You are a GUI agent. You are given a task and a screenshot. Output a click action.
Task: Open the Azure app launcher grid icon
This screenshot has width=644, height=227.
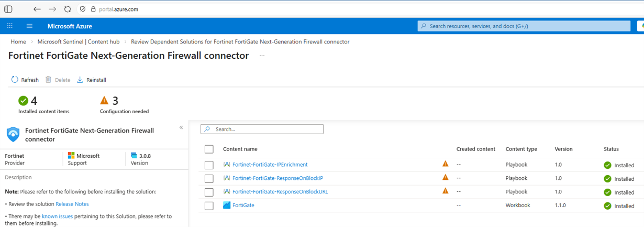(10, 26)
